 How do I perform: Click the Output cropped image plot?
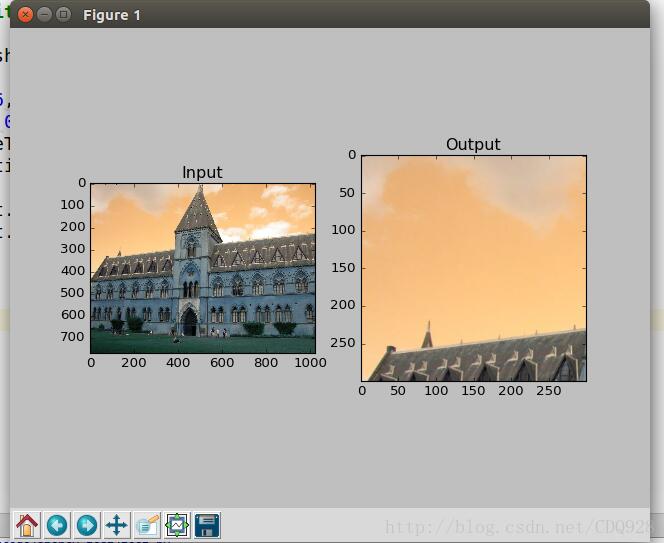point(474,268)
